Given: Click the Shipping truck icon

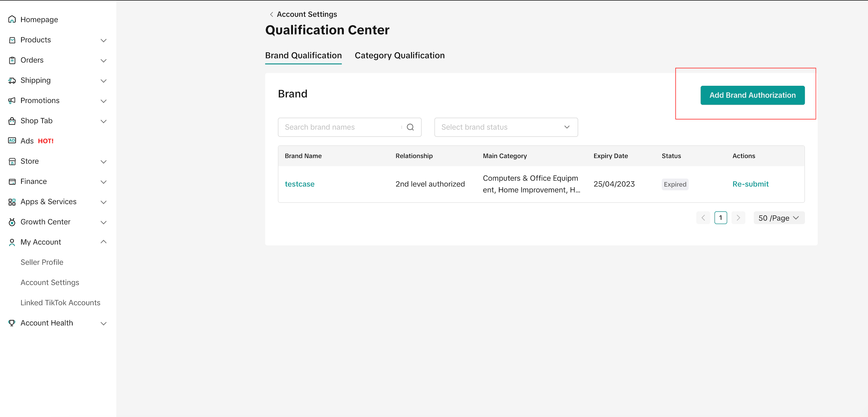Looking at the screenshot, I should click(x=12, y=81).
